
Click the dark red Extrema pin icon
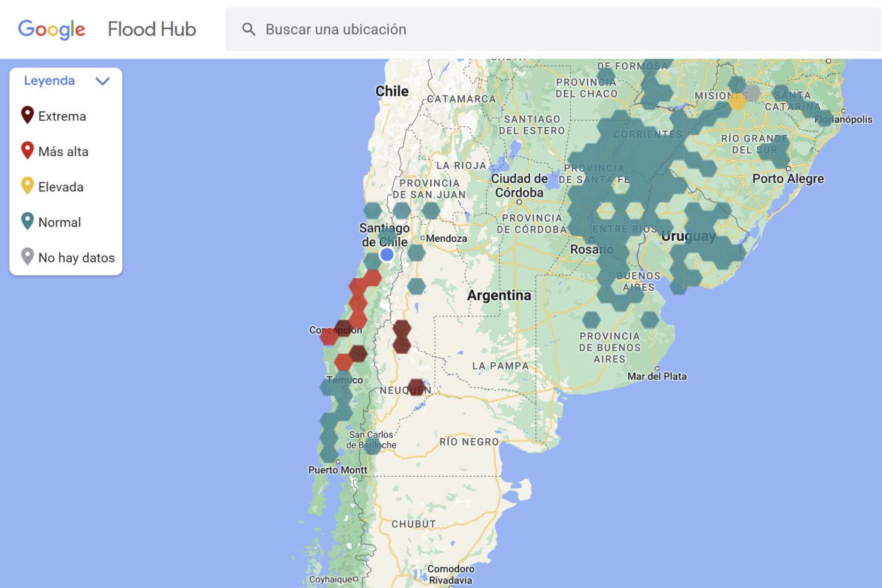(x=27, y=115)
